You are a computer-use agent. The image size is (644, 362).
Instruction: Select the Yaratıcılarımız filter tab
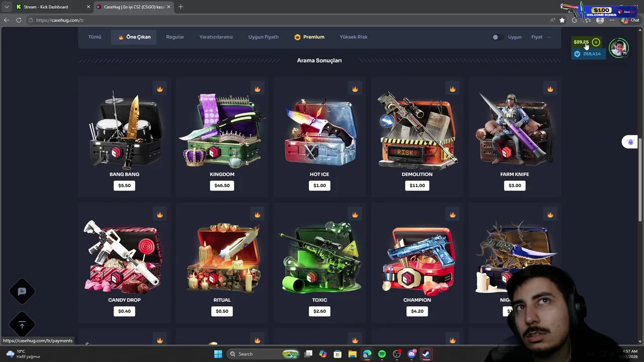coord(216,37)
